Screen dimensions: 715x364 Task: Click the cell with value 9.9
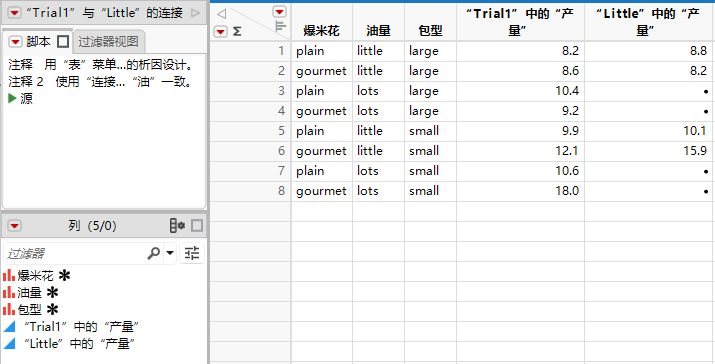pos(520,131)
